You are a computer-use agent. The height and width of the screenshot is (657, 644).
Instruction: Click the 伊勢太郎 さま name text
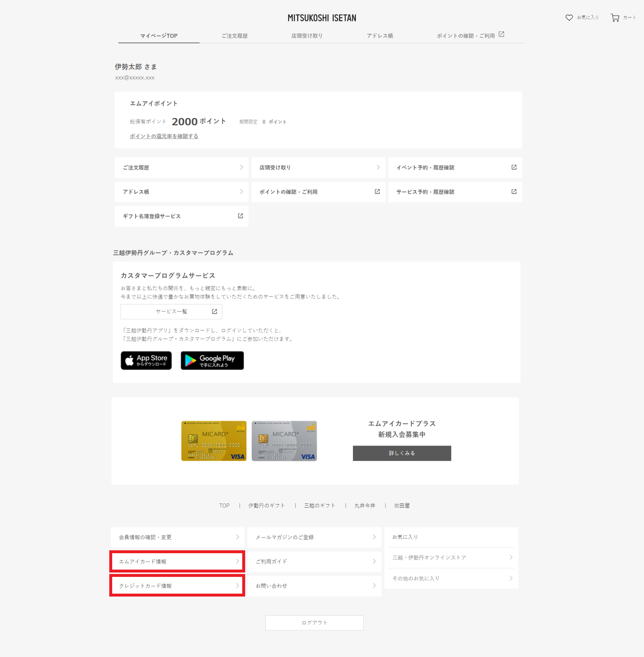(x=136, y=67)
